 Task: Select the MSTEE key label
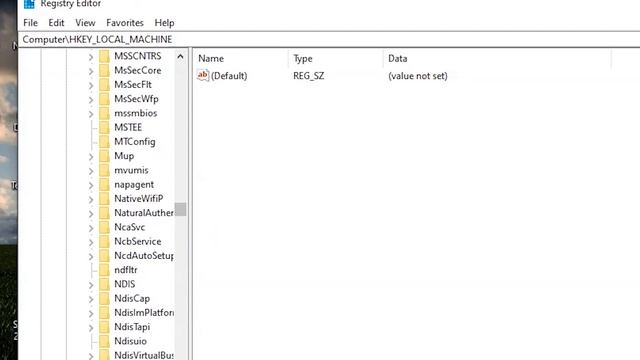click(128, 127)
